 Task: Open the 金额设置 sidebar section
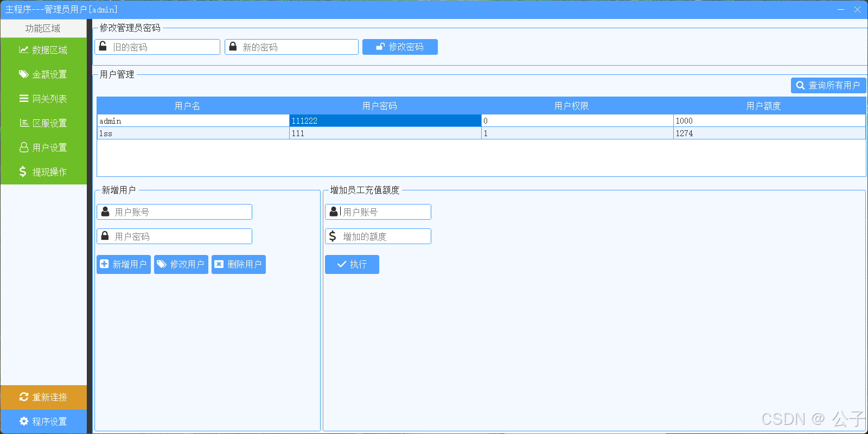(x=43, y=74)
